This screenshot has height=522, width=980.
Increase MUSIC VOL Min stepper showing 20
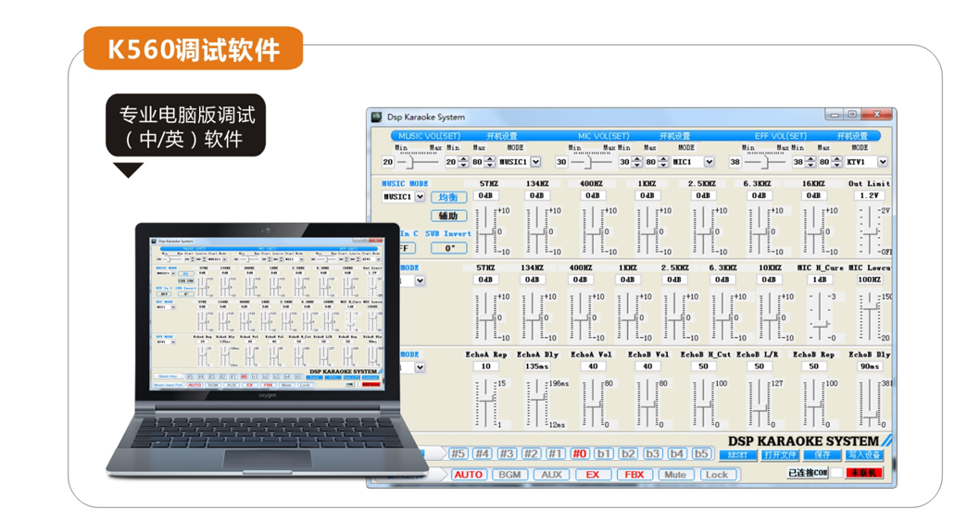click(x=463, y=159)
